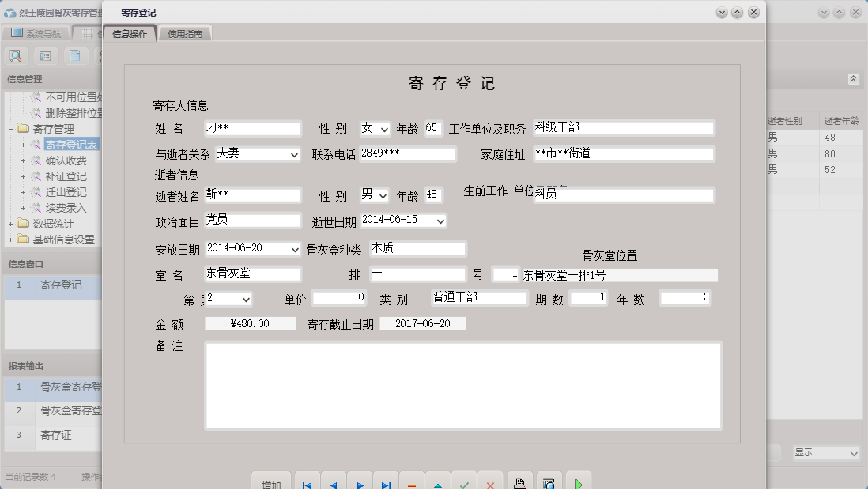This screenshot has height=502, width=868.
Task: Select the search magnifier icon in the toolbar
Action: [16, 55]
